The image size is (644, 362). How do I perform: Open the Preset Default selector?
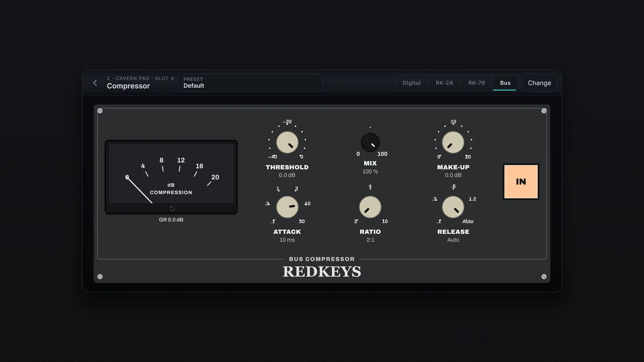click(x=250, y=83)
